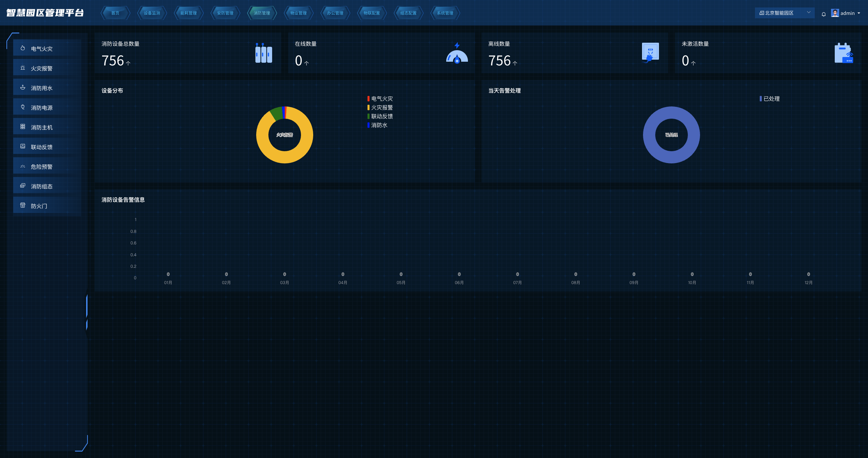The height and width of the screenshot is (458, 868).
Task: Click the admin user avatar
Action: coord(835,13)
